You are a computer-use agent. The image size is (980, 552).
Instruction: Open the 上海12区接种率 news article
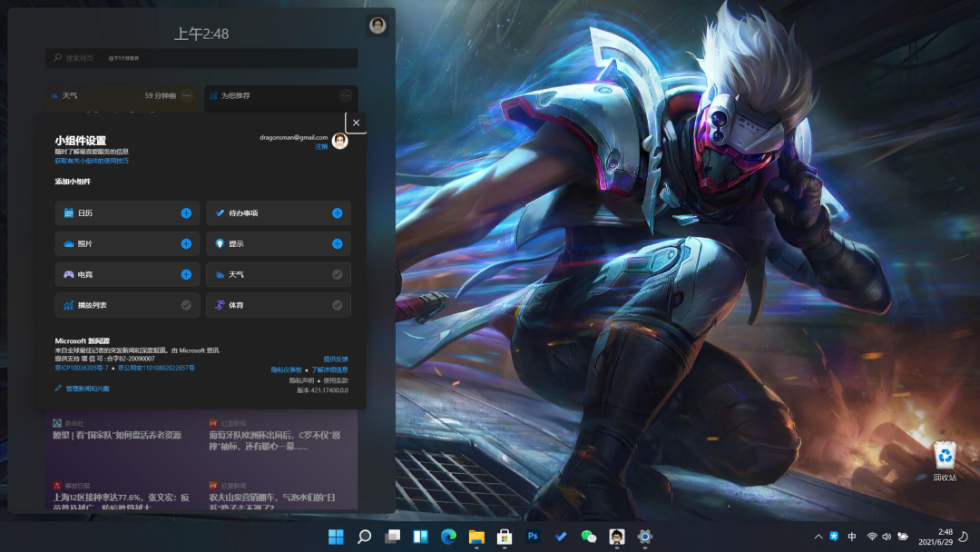click(x=122, y=501)
